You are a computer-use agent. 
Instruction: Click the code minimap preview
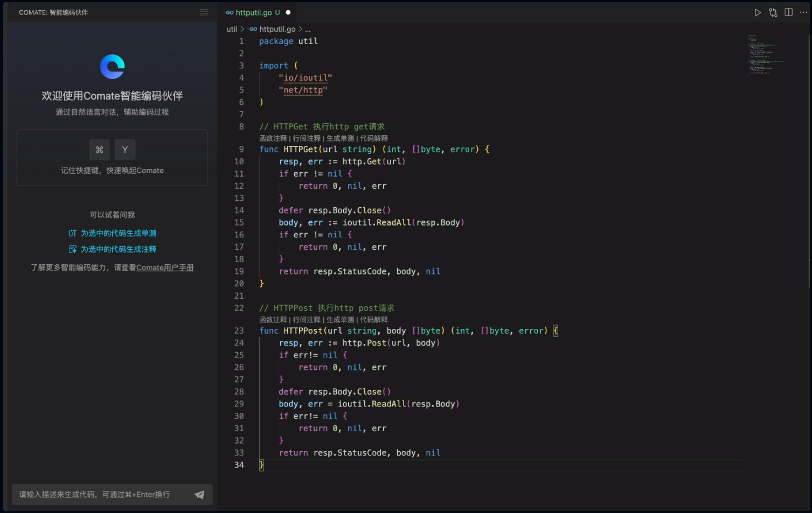765,54
